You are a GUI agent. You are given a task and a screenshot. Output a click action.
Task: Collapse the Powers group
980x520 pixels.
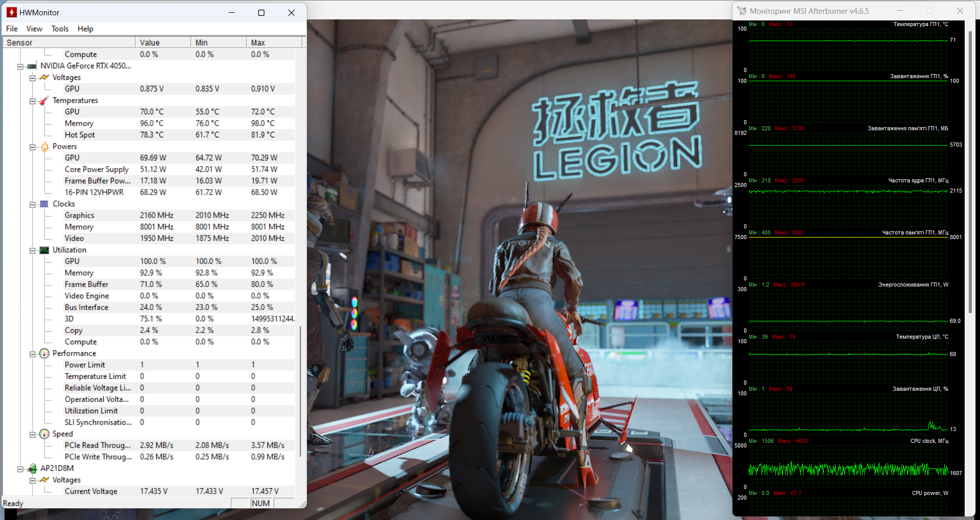coord(32,147)
